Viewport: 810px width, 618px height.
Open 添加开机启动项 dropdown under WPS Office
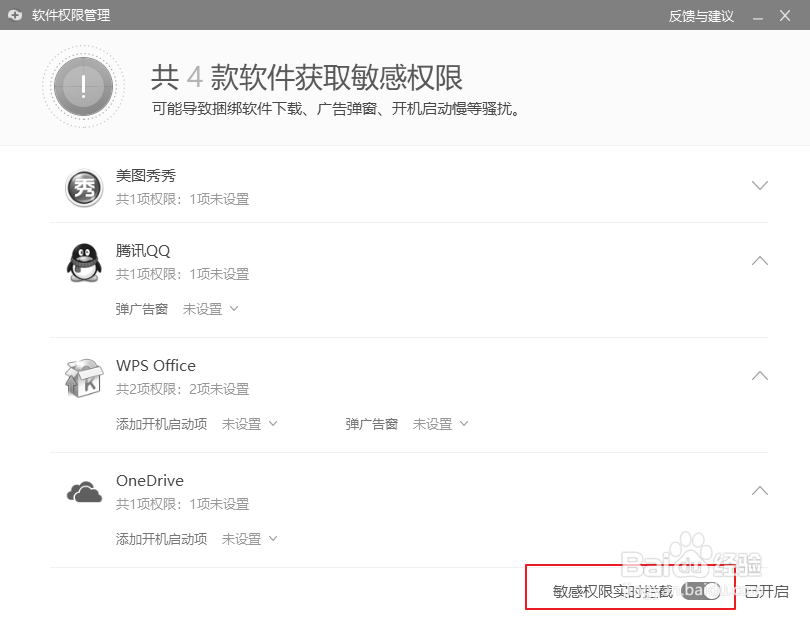click(x=249, y=423)
